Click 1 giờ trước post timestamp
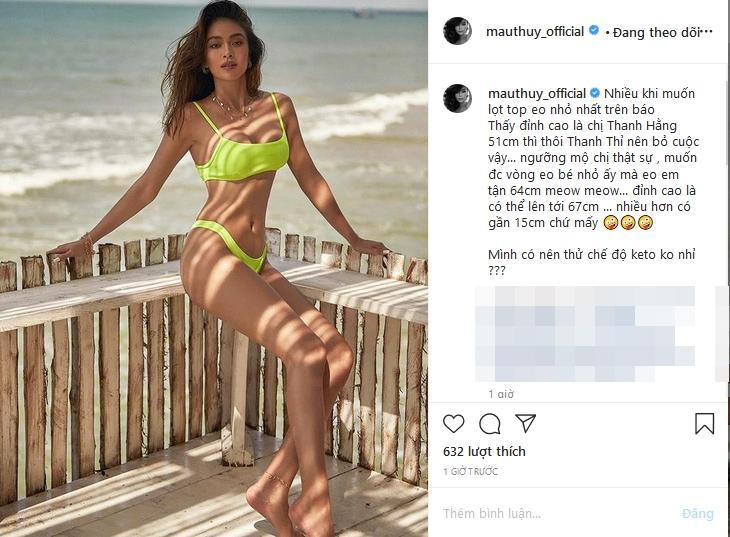This screenshot has height=537, width=730. [470, 471]
